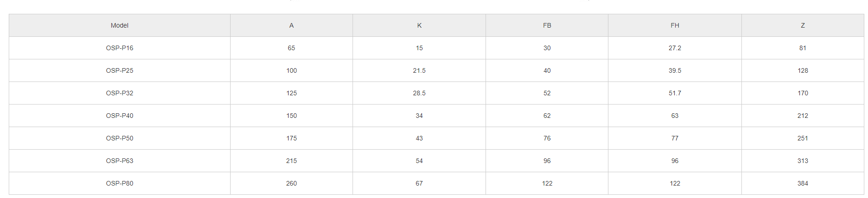The width and height of the screenshot is (868, 198).
Task: Select the OSP-P32 model cell
Action: click(x=120, y=93)
